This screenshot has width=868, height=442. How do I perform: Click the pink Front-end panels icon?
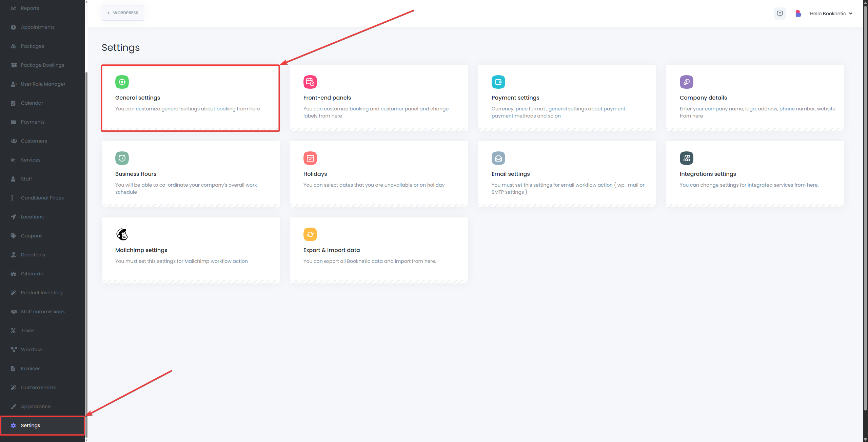[310, 82]
